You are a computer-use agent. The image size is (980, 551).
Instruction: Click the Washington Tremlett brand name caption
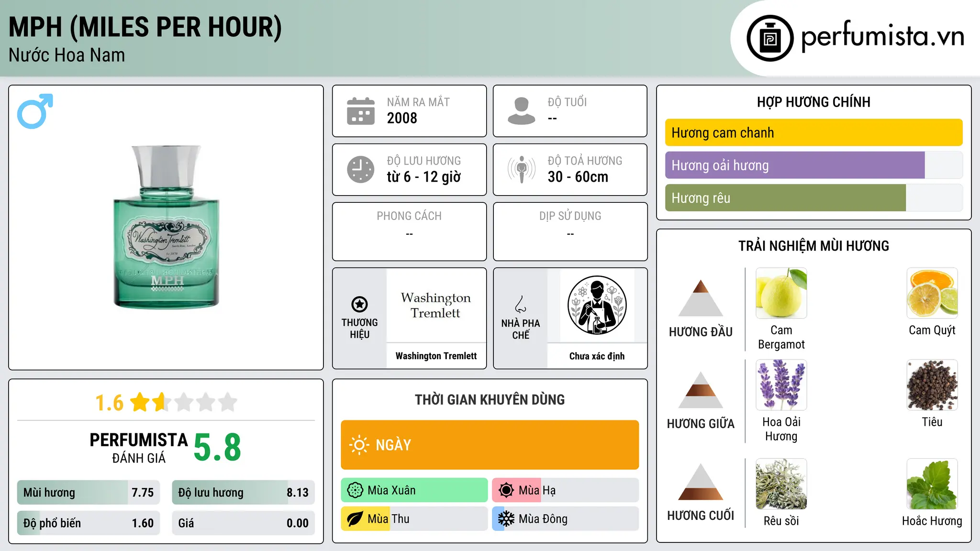point(436,356)
